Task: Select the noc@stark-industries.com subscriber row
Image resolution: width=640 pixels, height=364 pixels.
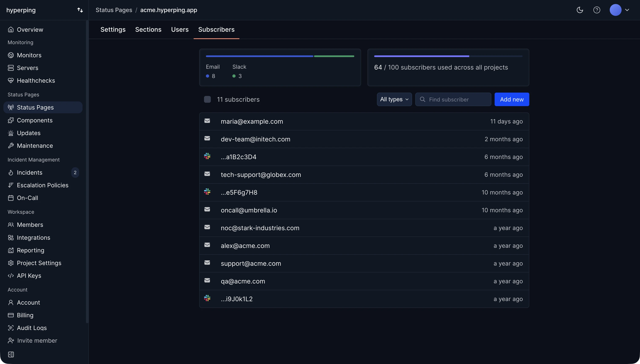Action: coord(364,228)
